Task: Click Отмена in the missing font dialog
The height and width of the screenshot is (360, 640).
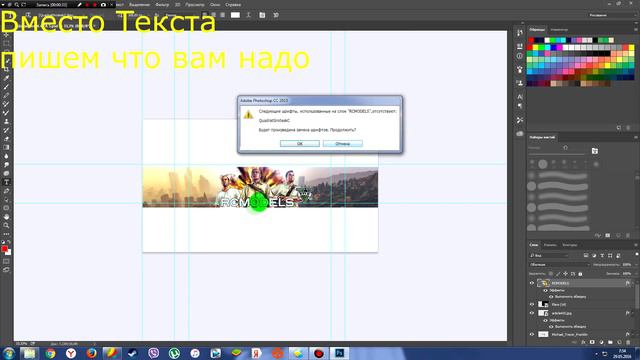Action: [342, 144]
